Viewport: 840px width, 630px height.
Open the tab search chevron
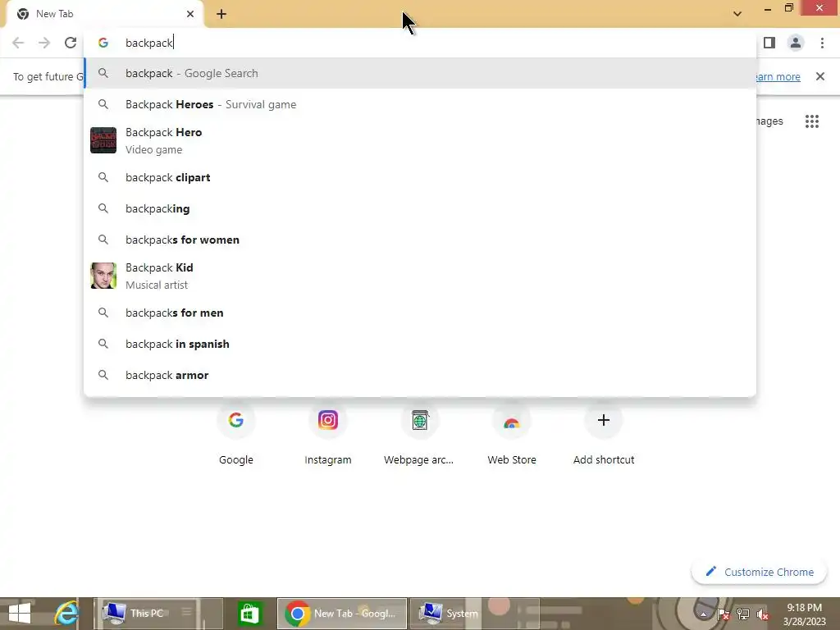(737, 14)
